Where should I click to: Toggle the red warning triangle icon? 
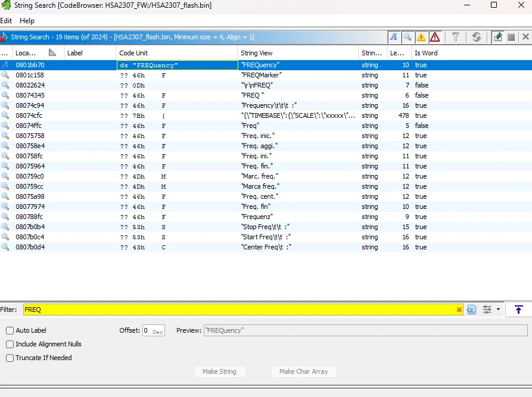tap(435, 37)
